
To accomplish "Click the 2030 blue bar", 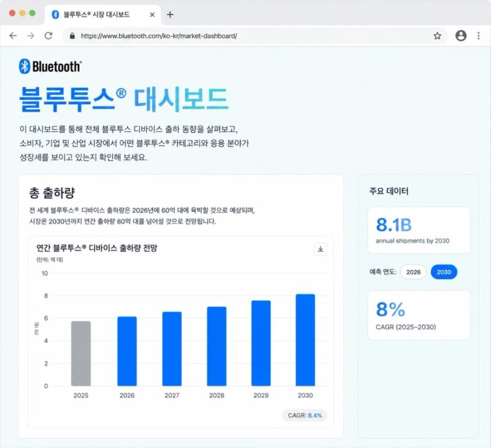I will [x=305, y=340].
